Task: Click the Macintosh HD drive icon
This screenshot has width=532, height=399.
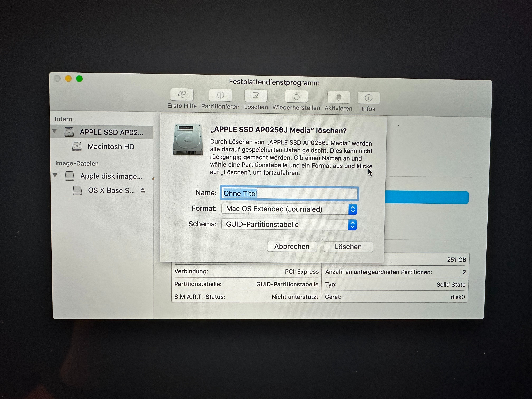Action: pos(77,146)
